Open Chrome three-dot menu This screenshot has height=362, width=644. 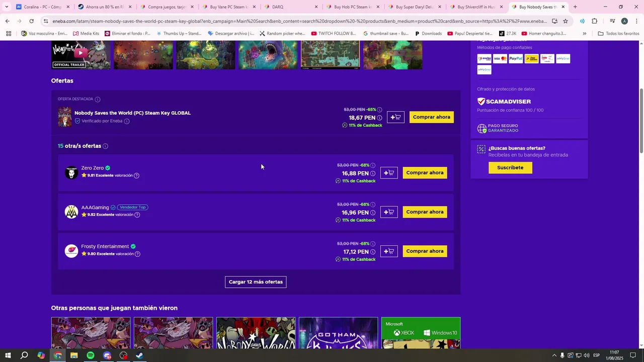pyautogui.click(x=636, y=21)
